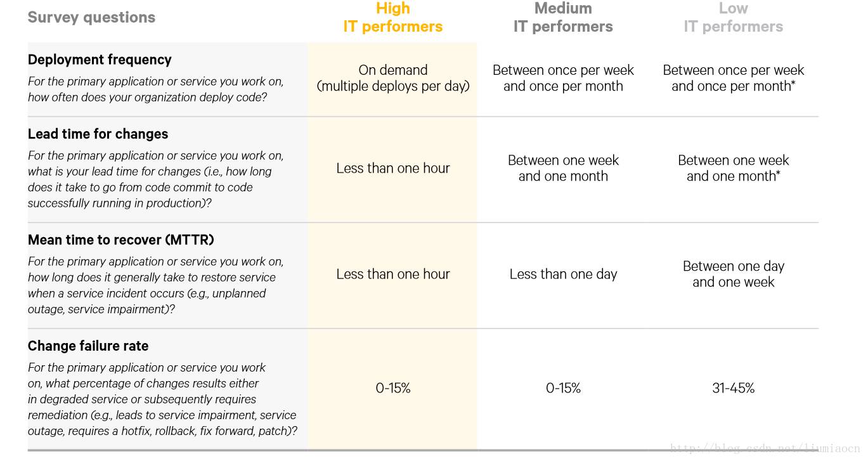
Task: Select High performers' lead time "Less than one hour"
Action: click(393, 168)
